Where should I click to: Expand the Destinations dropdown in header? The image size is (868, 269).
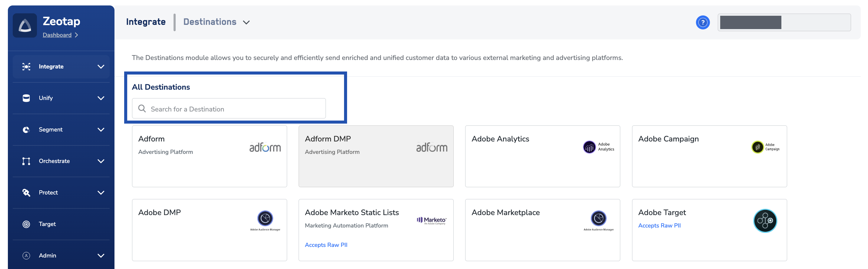point(246,23)
